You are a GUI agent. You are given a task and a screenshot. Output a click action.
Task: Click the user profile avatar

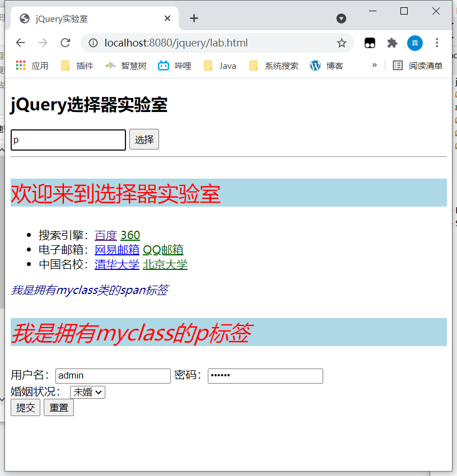pyautogui.click(x=414, y=43)
